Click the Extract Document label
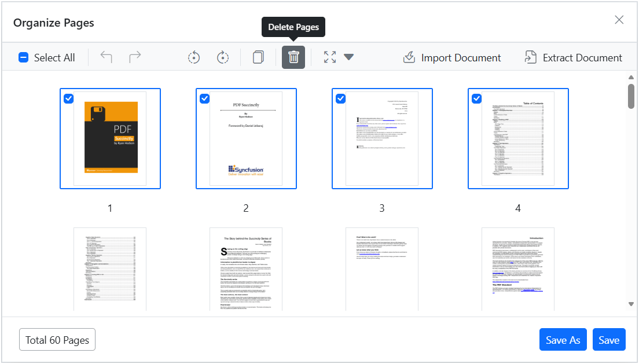The width and height of the screenshot is (639, 364). (582, 58)
